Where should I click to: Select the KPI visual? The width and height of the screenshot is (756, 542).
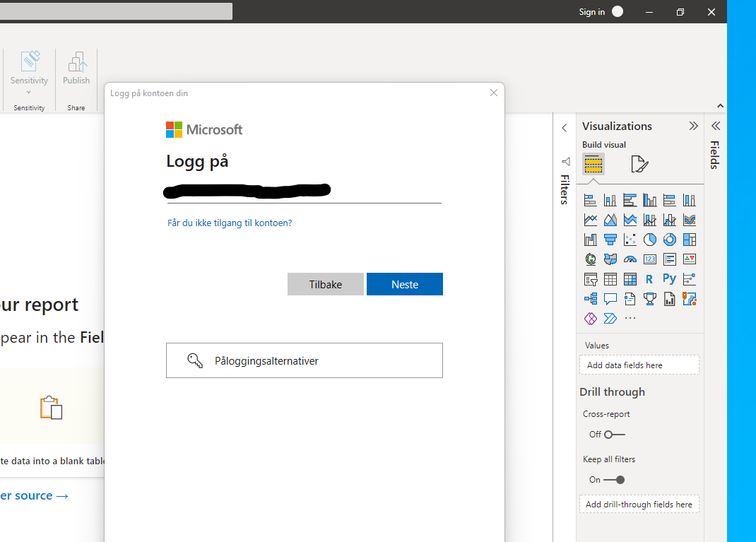tap(689, 259)
